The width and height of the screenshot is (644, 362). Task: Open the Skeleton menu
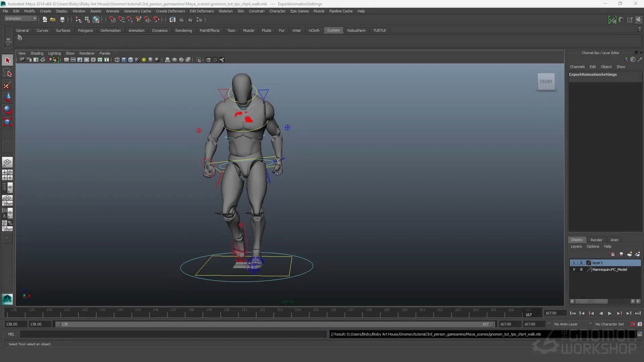(225, 11)
